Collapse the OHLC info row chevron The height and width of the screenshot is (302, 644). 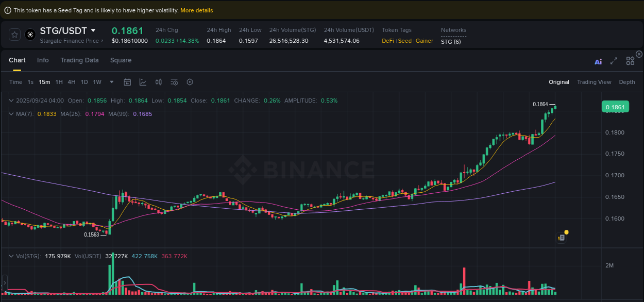pyautogui.click(x=11, y=100)
